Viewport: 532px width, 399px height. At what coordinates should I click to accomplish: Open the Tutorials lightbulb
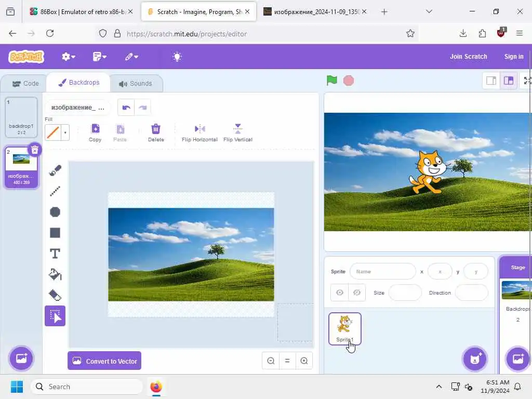pyautogui.click(x=177, y=57)
